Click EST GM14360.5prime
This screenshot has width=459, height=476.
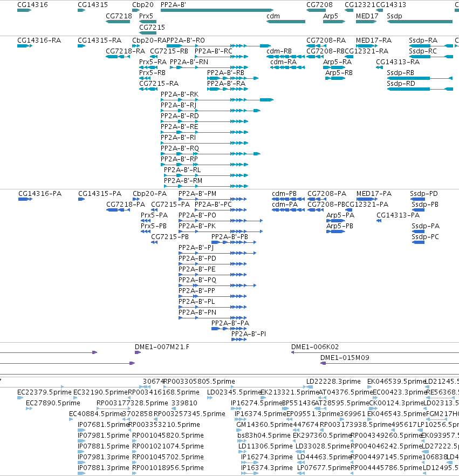click(x=263, y=425)
